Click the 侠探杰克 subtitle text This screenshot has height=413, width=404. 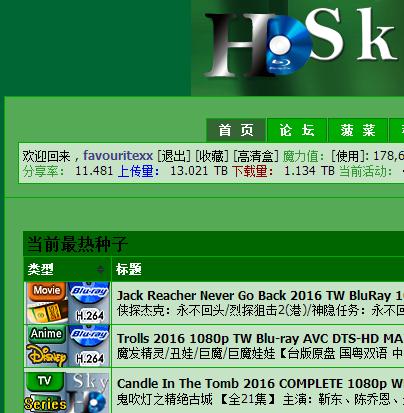point(141,311)
